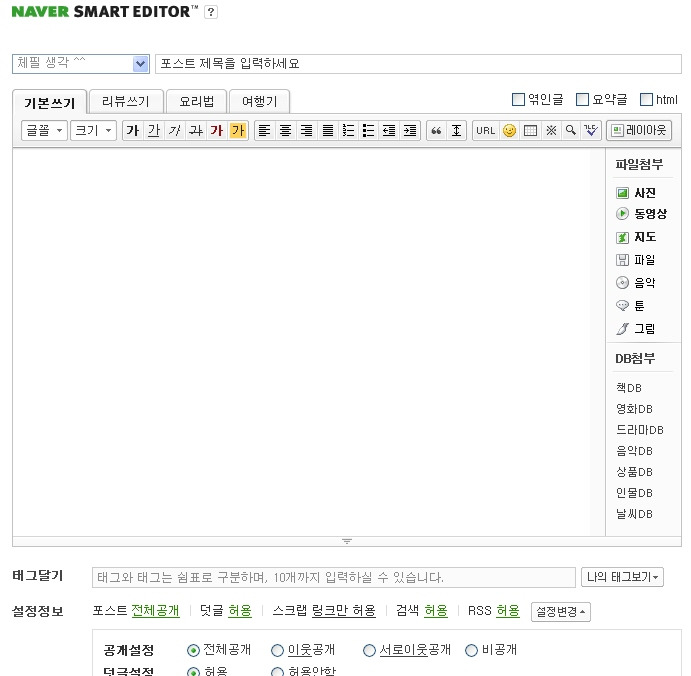Attach a file with 파일

click(x=635, y=260)
